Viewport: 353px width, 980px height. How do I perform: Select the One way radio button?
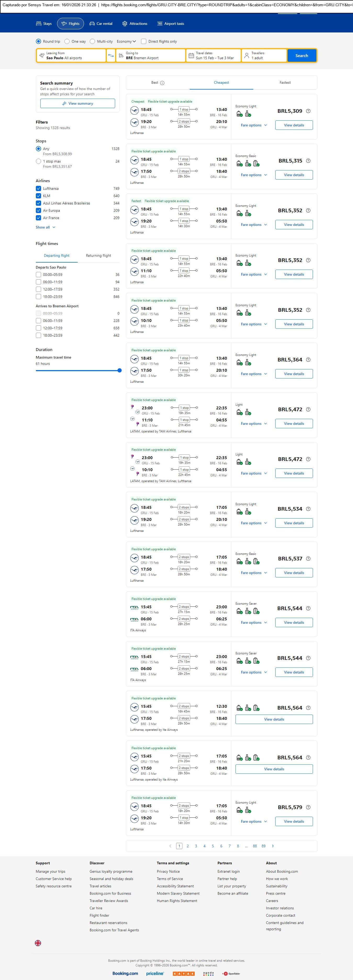67,41
